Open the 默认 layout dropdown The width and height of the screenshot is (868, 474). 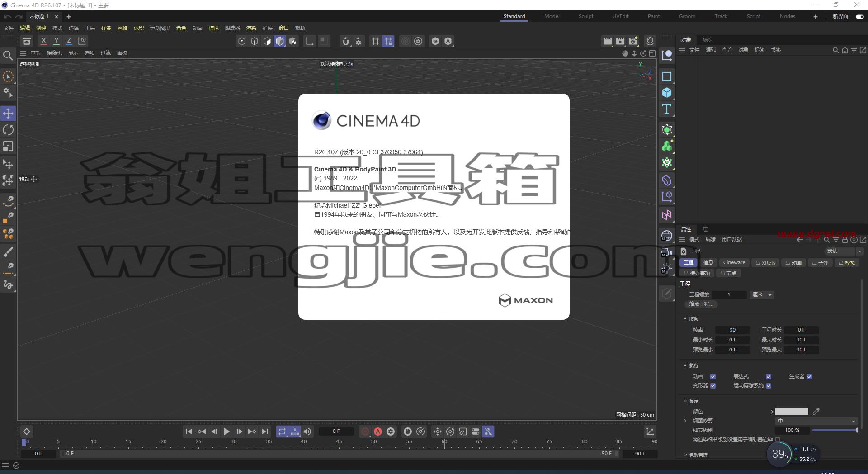[844, 251]
